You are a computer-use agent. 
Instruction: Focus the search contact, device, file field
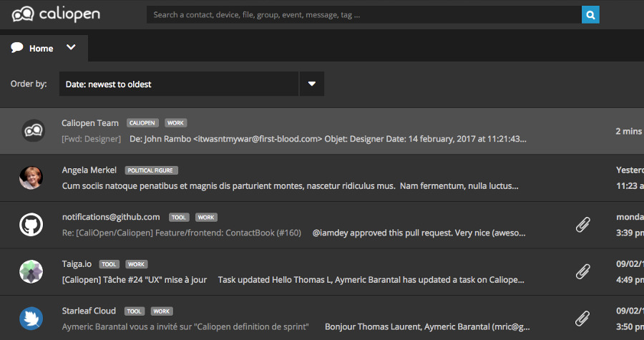[x=364, y=15]
